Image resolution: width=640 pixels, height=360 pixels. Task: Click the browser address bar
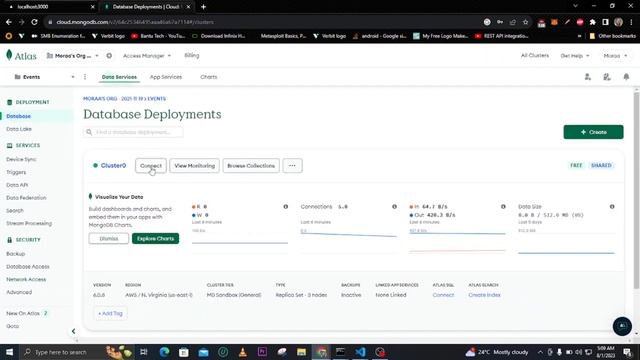pos(261,22)
